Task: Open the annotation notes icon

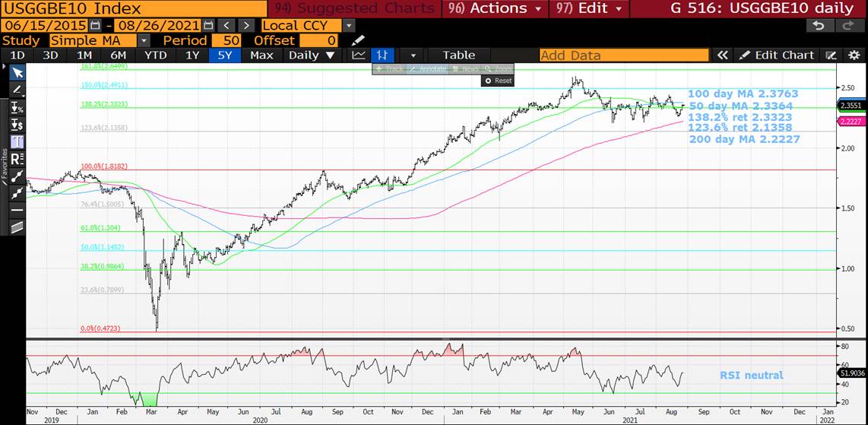Action: pos(830,55)
